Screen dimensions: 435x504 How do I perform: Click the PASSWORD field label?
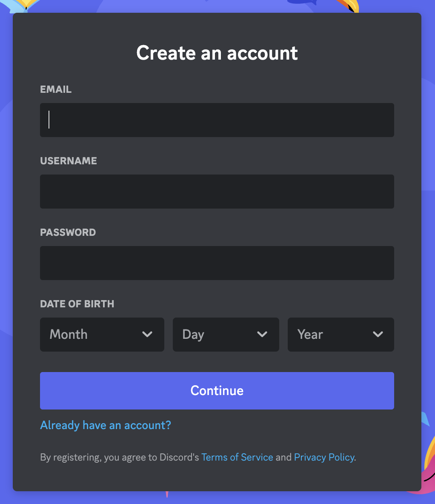click(68, 232)
